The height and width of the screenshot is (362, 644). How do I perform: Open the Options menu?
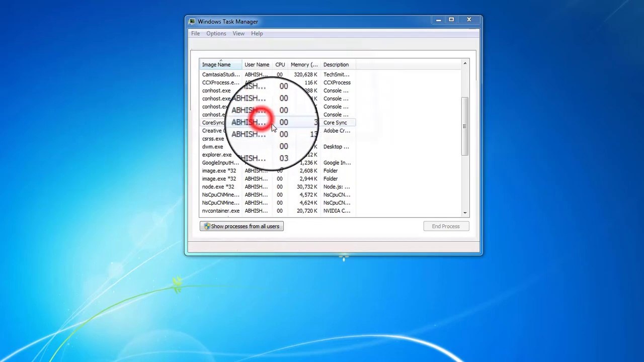coord(216,34)
